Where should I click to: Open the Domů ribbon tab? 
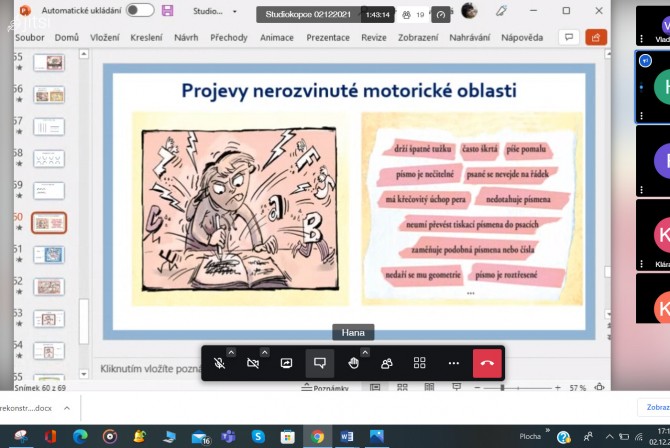tap(67, 38)
